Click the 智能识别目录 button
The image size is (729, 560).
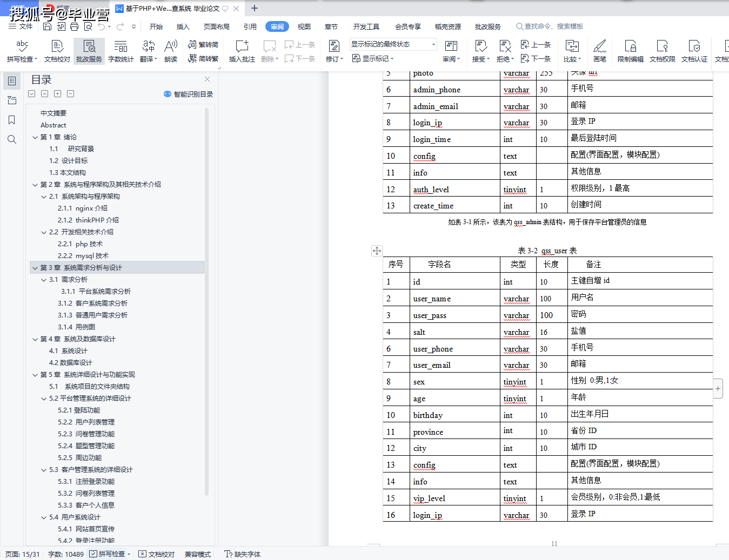[189, 94]
